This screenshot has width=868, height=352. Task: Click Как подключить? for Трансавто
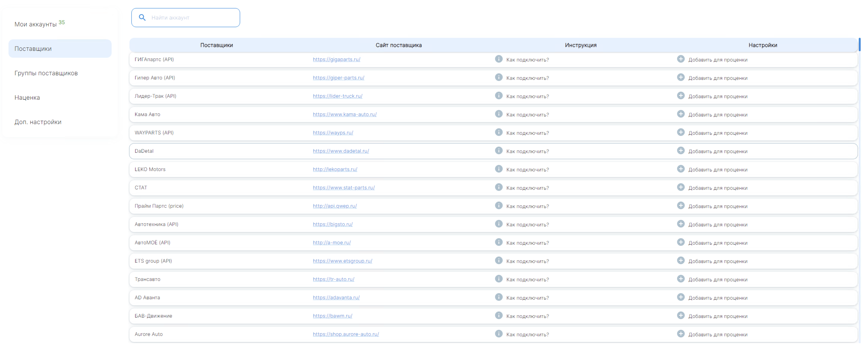(527, 279)
